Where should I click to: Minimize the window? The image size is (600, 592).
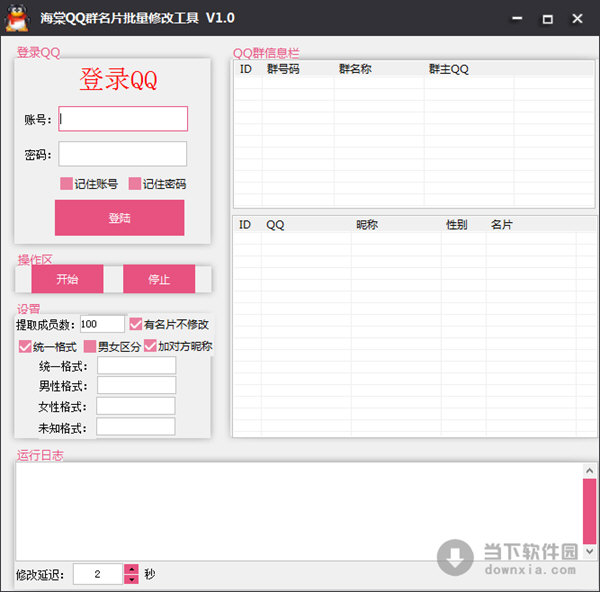click(x=517, y=18)
